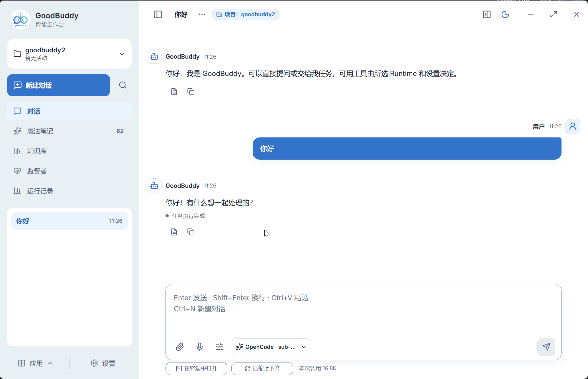Open 知识库 in the sidebar
Viewport: 588px width, 379px height.
(x=70, y=151)
